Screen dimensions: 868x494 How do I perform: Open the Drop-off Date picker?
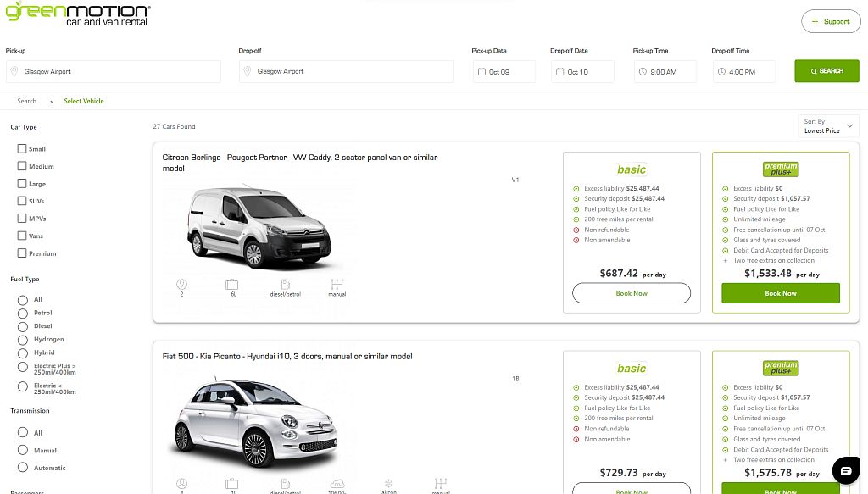point(561,71)
